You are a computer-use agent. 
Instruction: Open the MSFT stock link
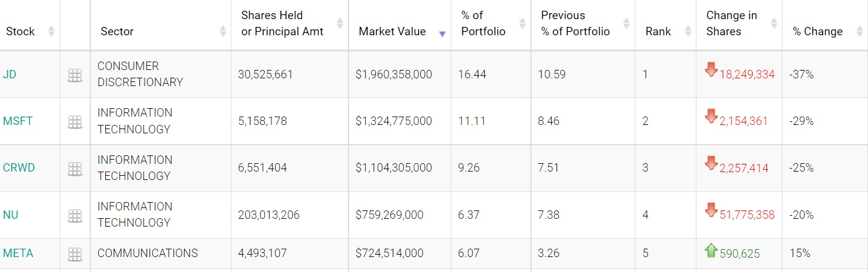(18, 121)
